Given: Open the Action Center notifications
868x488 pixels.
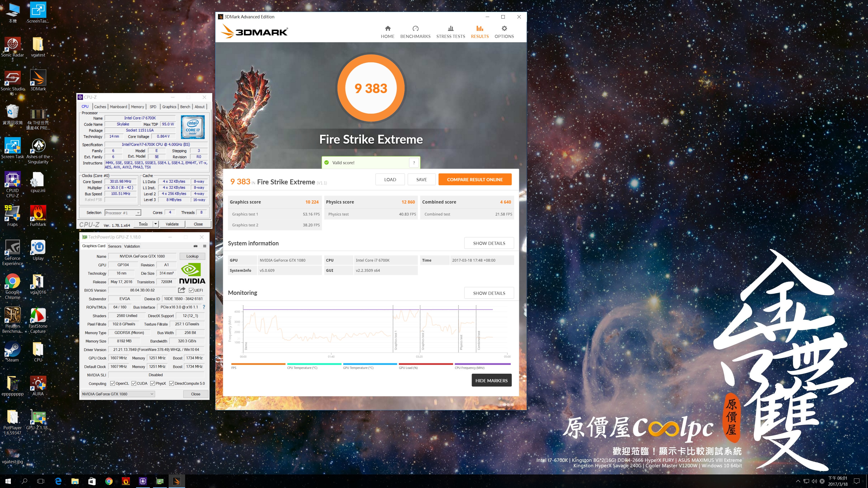Looking at the screenshot, I should [x=857, y=481].
